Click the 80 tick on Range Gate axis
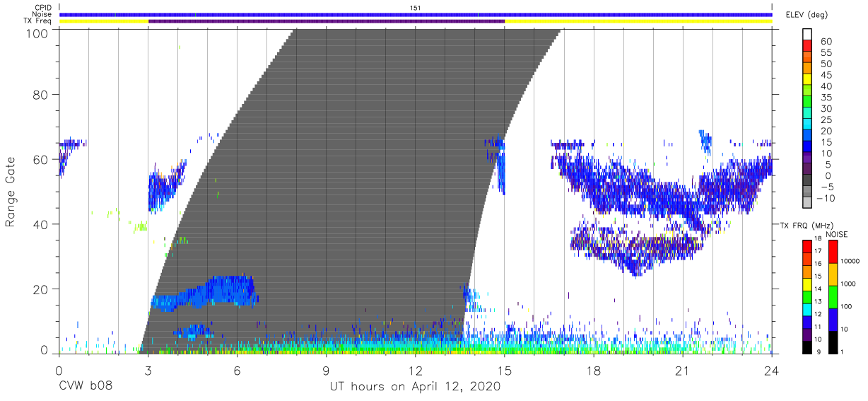 point(41,94)
